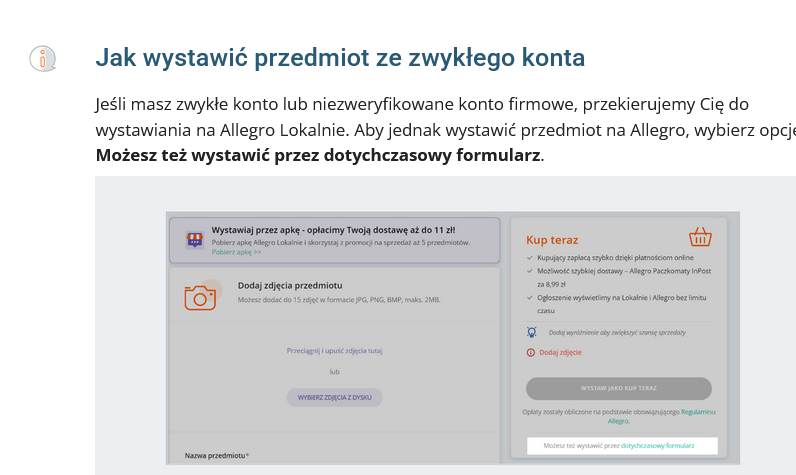Click the red 'Dodaj zdjęcie' text
The image size is (796, 475).
560,352
